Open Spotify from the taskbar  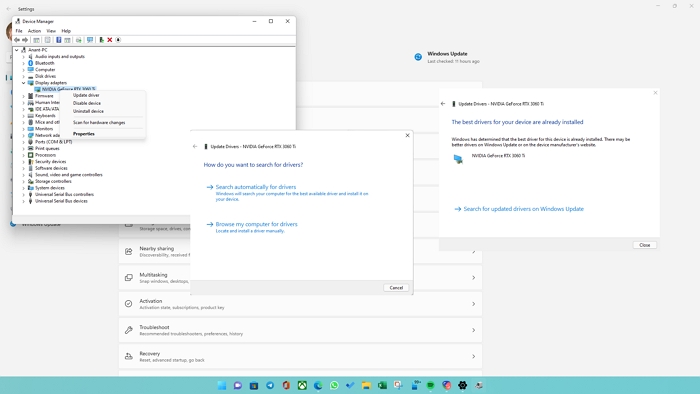point(431,385)
